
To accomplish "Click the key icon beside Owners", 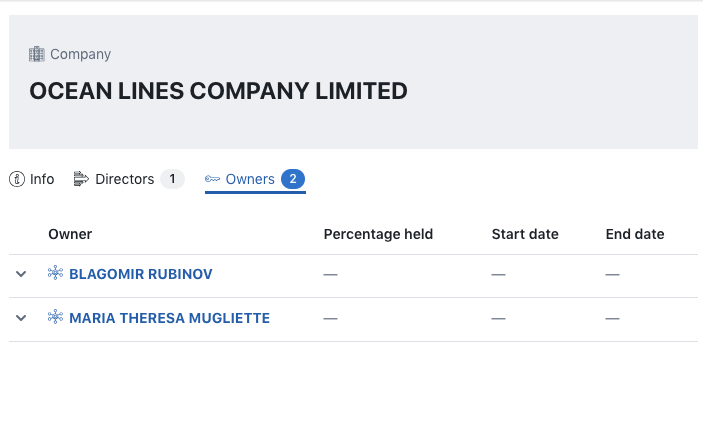I will click(213, 179).
